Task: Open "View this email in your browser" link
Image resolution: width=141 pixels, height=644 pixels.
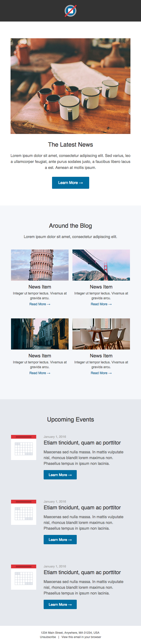Action: (x=81, y=637)
